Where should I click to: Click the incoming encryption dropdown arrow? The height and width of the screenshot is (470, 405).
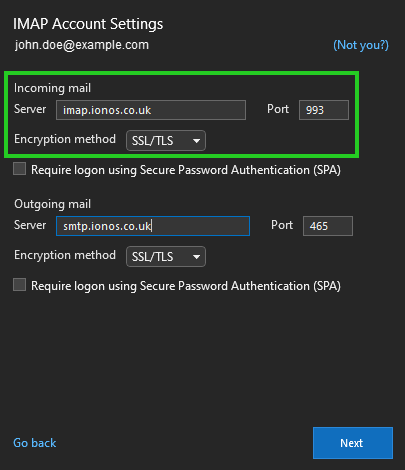coord(197,141)
